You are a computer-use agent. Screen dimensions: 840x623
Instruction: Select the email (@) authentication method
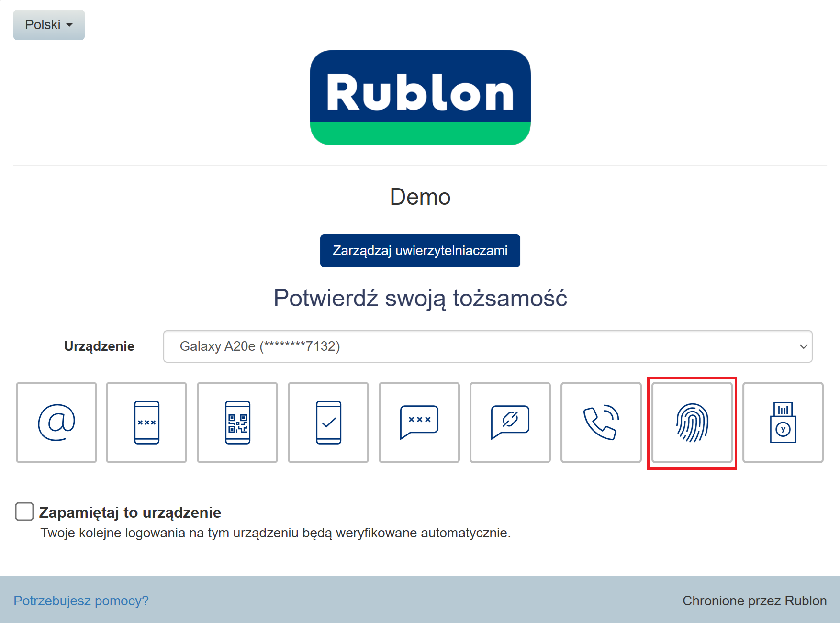pyautogui.click(x=56, y=422)
